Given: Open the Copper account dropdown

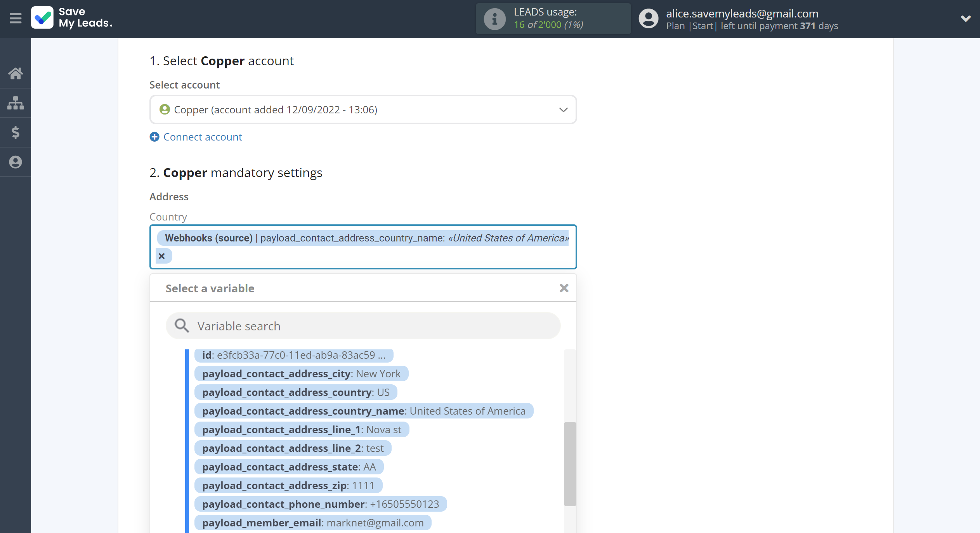Looking at the screenshot, I should point(363,110).
